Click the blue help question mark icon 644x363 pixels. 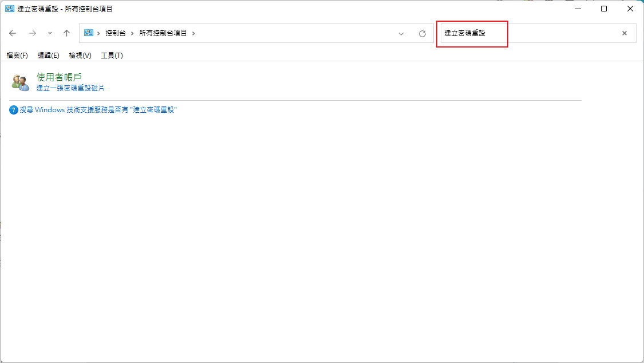tap(13, 109)
